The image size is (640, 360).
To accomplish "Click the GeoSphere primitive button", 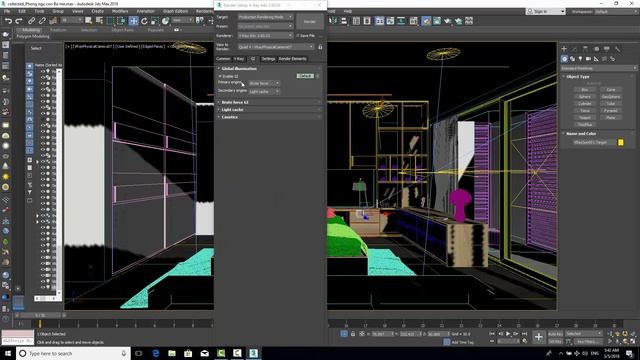I will point(611,96).
